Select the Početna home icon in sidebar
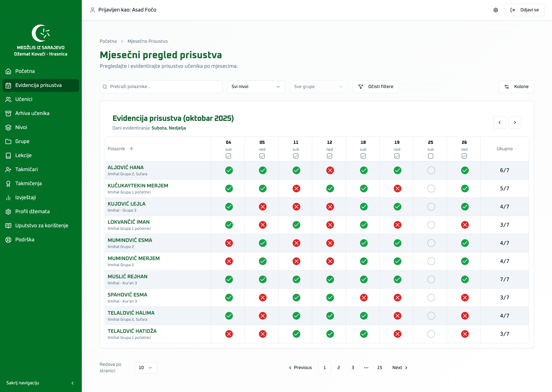 (x=8, y=71)
